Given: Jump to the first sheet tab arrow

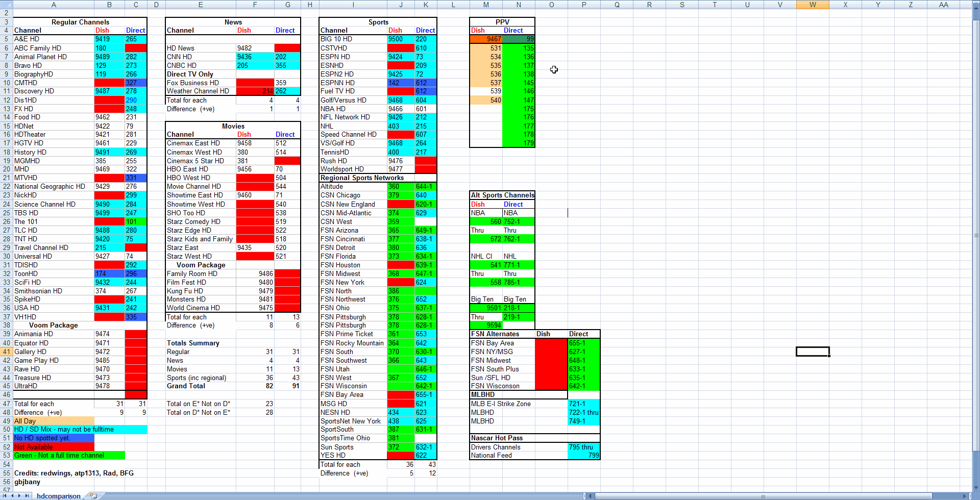Looking at the screenshot, I should coord(6,496).
